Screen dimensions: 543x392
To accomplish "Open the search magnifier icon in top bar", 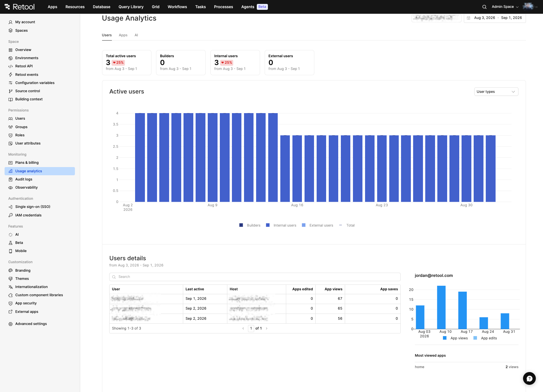I will coord(484,7).
